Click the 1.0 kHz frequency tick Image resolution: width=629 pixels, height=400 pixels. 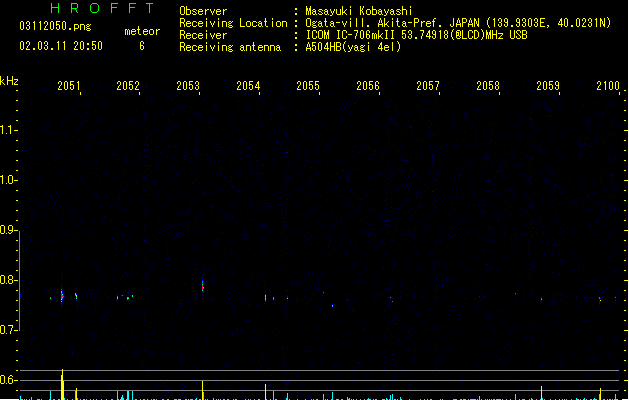click(8, 180)
